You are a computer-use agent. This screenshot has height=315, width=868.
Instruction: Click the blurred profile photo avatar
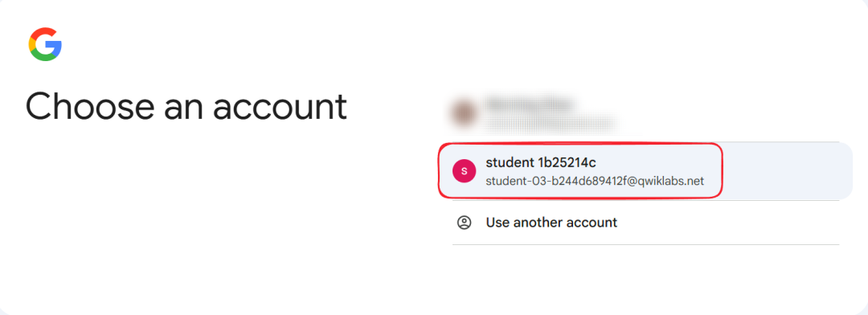tap(464, 113)
